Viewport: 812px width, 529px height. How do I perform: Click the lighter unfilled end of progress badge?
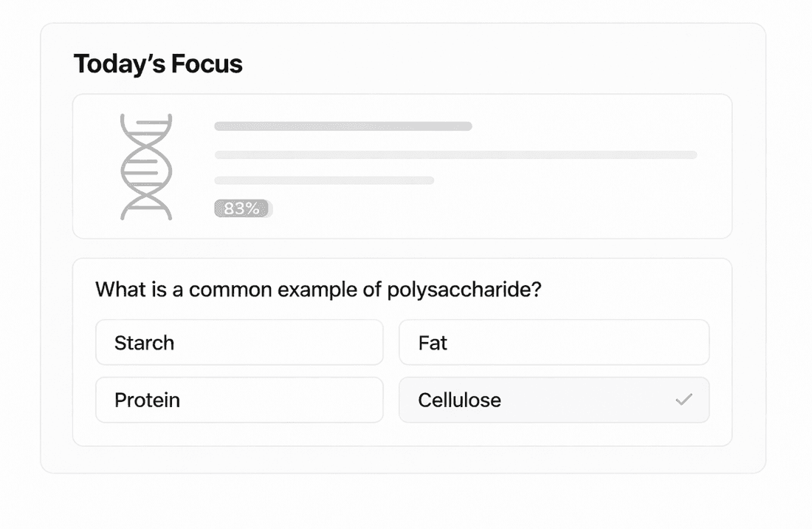(270, 208)
